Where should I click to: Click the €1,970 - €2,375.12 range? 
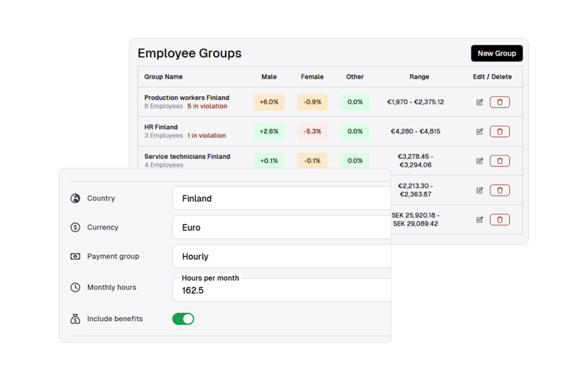[x=416, y=102]
